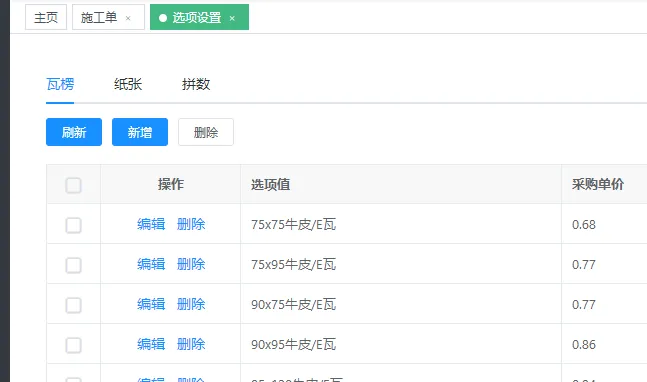
Task: Select the 90x75牛皮/E瓦 cell text
Action: coord(293,304)
